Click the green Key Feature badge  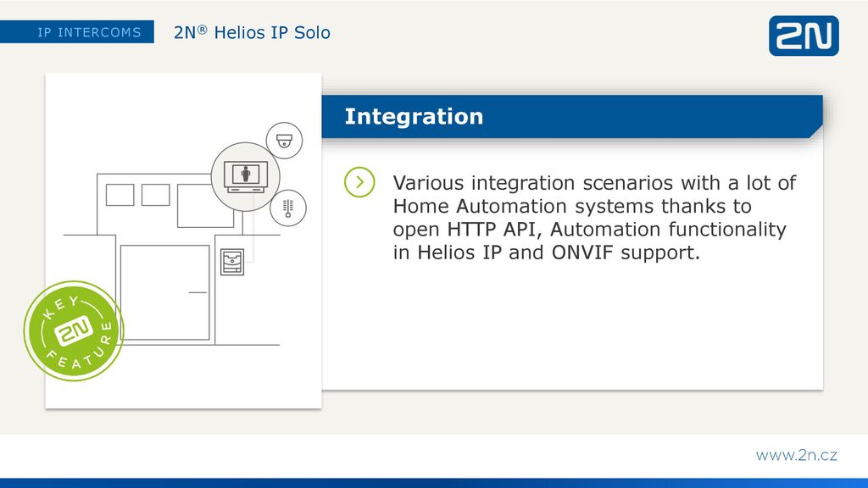(74, 331)
